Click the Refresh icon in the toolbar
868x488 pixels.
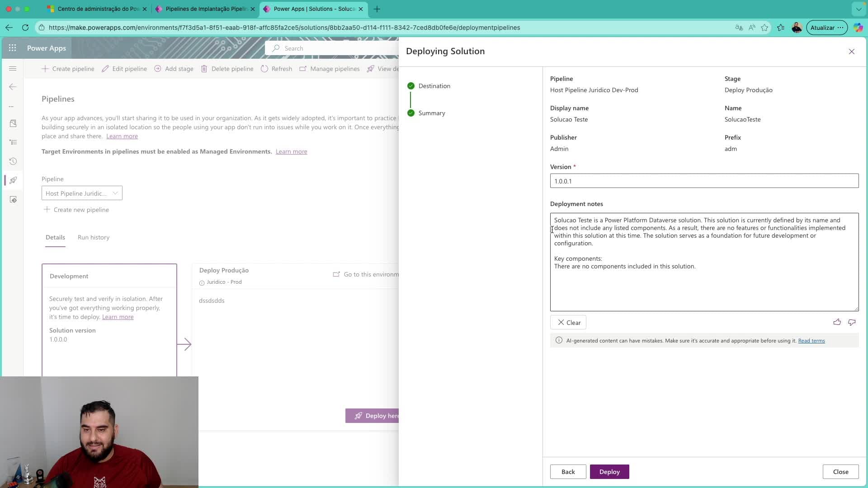point(265,69)
